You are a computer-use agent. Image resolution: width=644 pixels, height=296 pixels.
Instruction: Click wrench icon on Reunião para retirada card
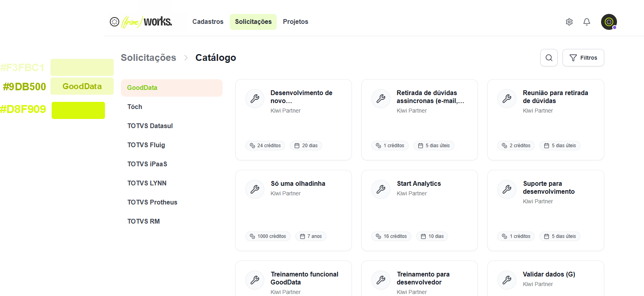pos(507,99)
